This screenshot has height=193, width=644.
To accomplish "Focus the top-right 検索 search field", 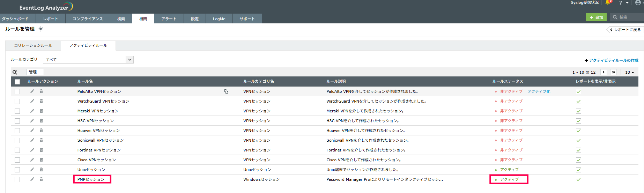I will pos(627,17).
